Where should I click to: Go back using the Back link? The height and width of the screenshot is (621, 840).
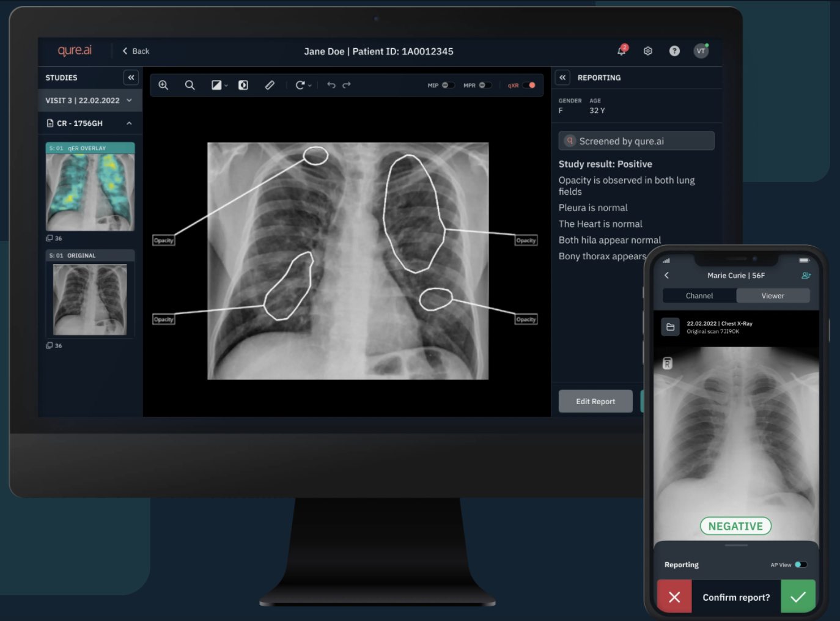pyautogui.click(x=136, y=51)
